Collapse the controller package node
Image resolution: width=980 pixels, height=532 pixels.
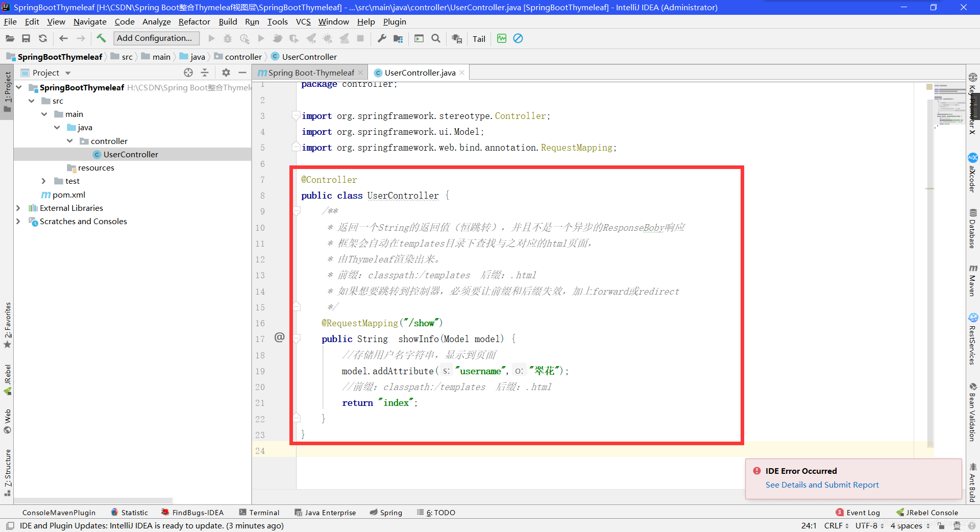[x=70, y=141]
